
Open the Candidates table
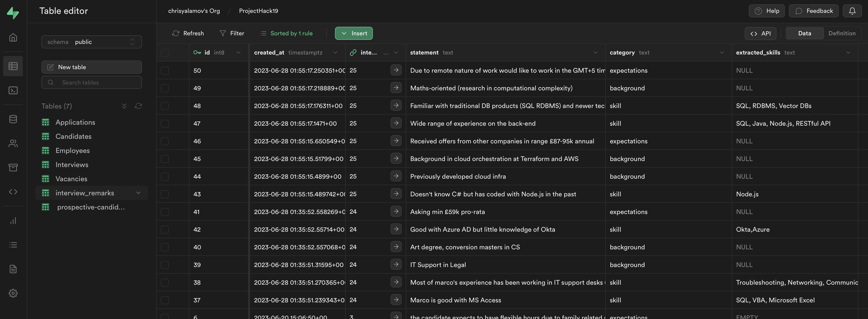(73, 136)
